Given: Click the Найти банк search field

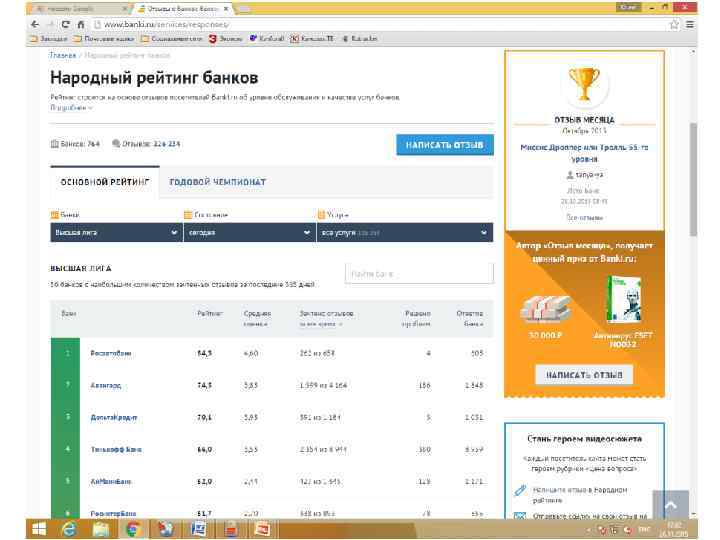Looking at the screenshot, I should pyautogui.click(x=419, y=274).
